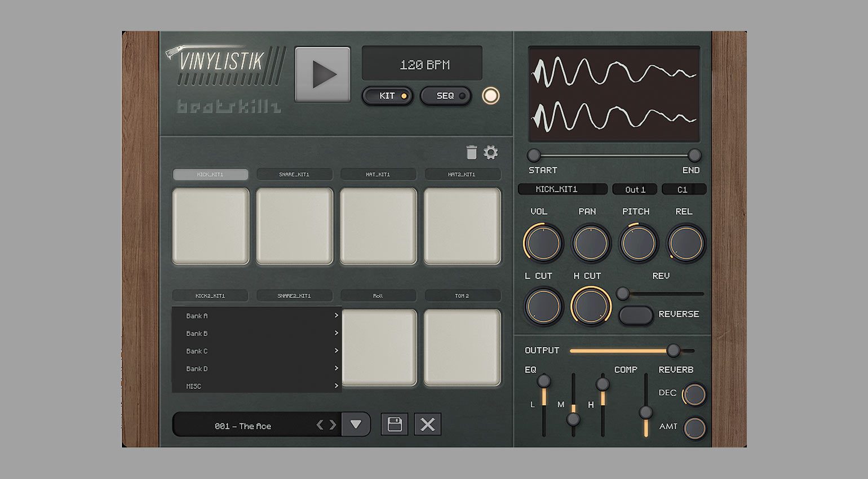Click the EQ M fader handle
This screenshot has height=479, width=868.
(573, 419)
